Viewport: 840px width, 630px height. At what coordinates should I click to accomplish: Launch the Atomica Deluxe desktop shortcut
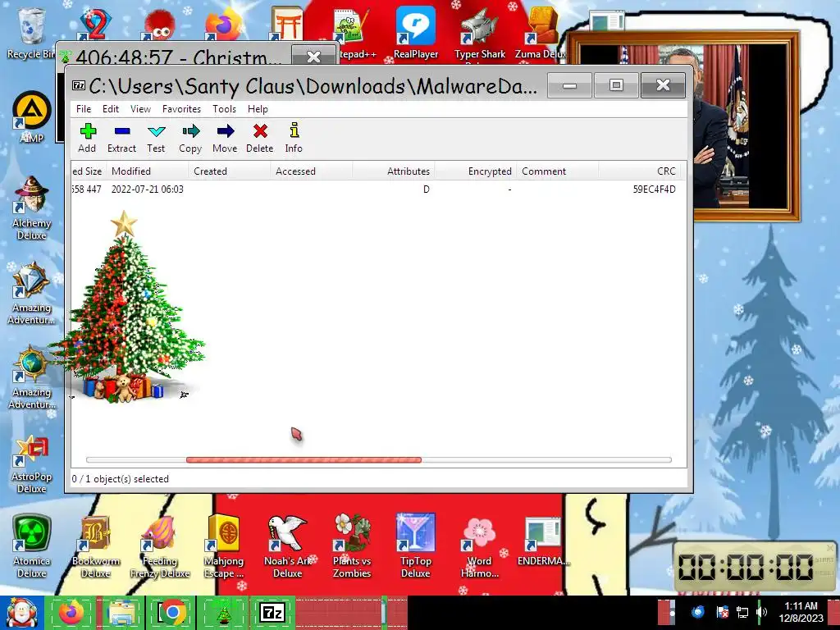click(x=31, y=546)
